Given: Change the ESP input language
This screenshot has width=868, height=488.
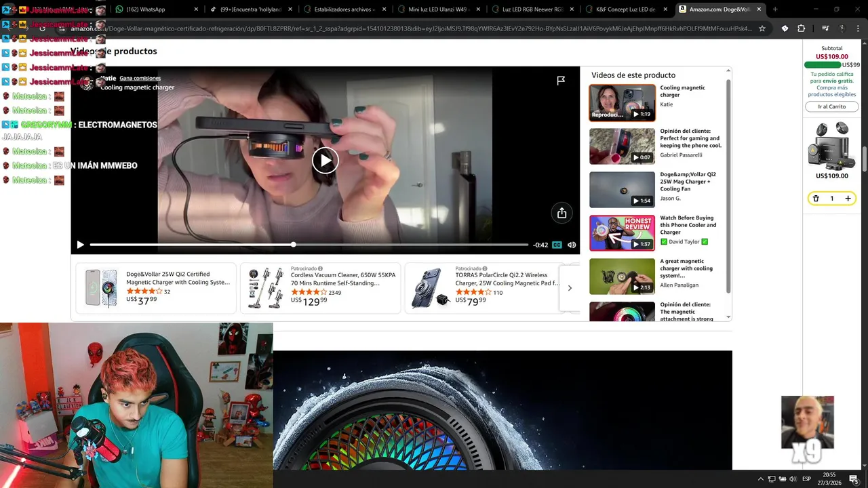Looking at the screenshot, I should (x=807, y=479).
